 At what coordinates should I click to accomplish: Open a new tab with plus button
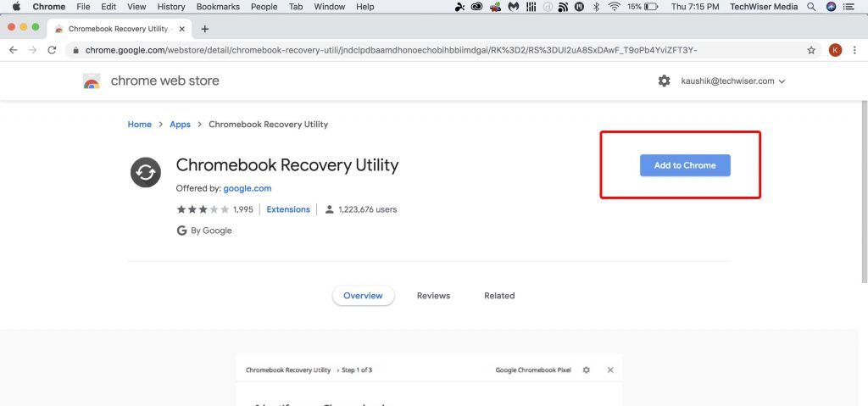pyautogui.click(x=205, y=29)
